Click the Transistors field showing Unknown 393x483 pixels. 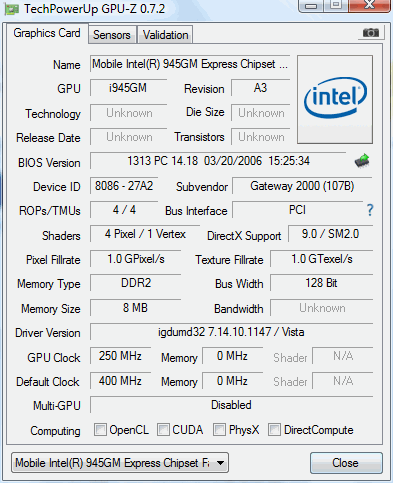[x=260, y=137]
